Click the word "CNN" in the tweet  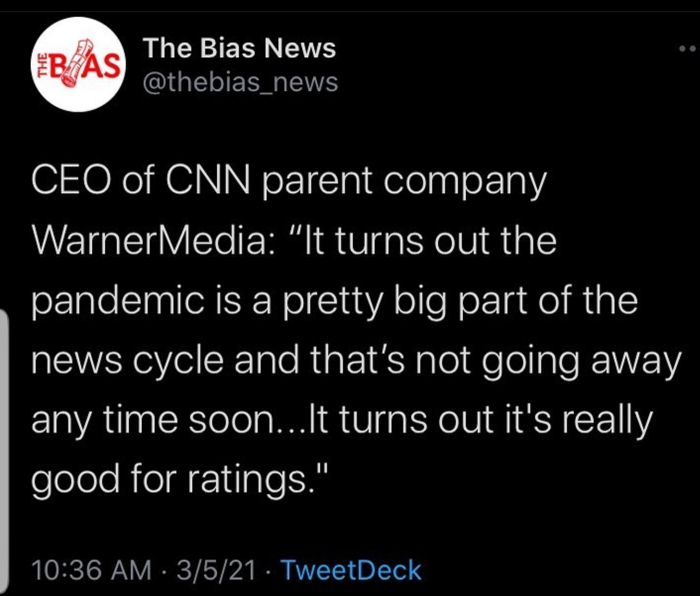[208, 181]
